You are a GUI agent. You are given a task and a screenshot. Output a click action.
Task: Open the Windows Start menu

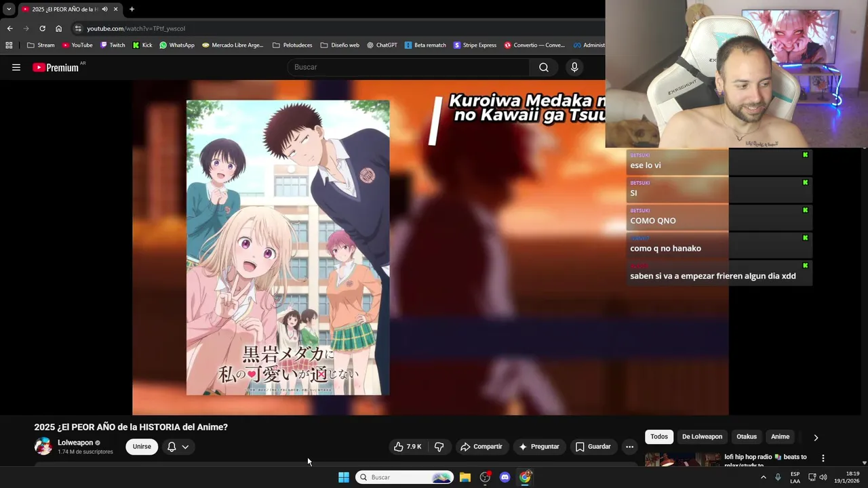tap(344, 477)
